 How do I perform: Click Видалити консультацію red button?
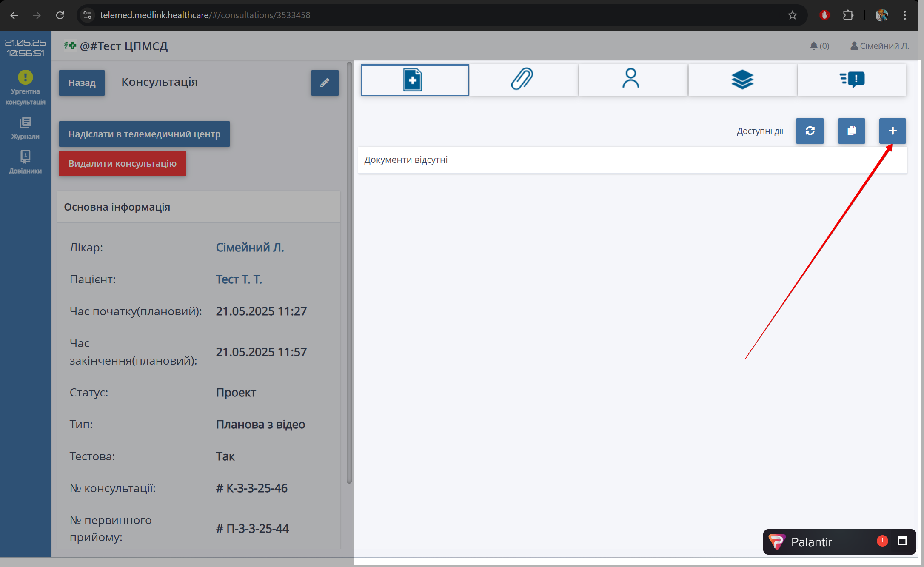pyautogui.click(x=123, y=163)
